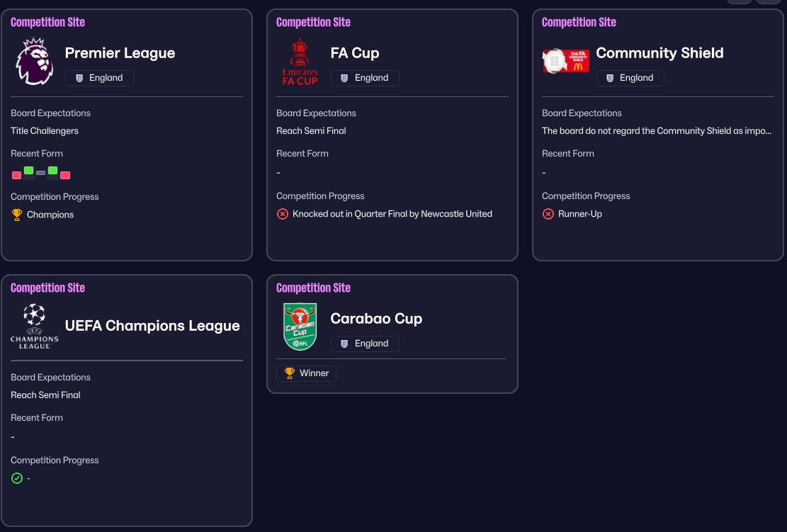This screenshot has width=787, height=532.
Task: Click the Premier League Champions trophy icon
Action: (18, 215)
